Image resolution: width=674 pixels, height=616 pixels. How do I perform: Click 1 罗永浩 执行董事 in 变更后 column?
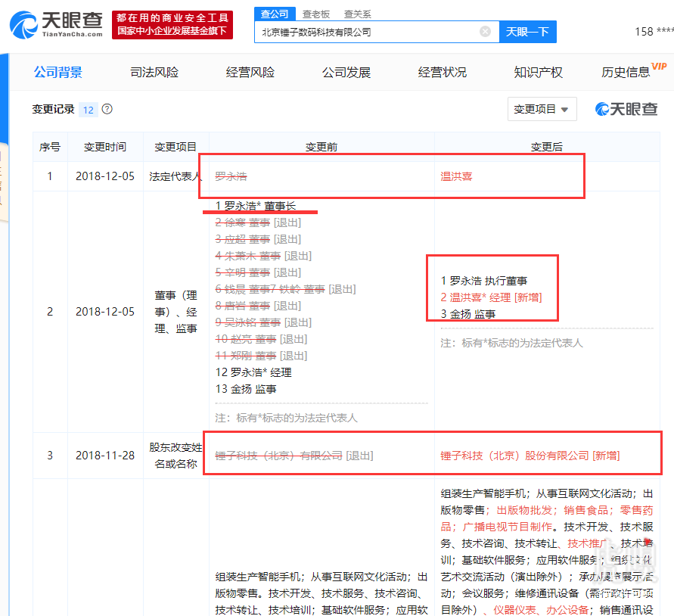point(484,281)
